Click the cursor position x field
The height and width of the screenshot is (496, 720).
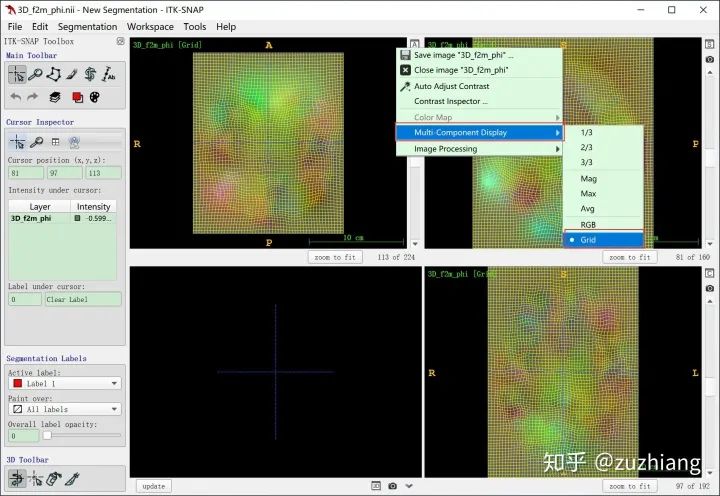26,173
